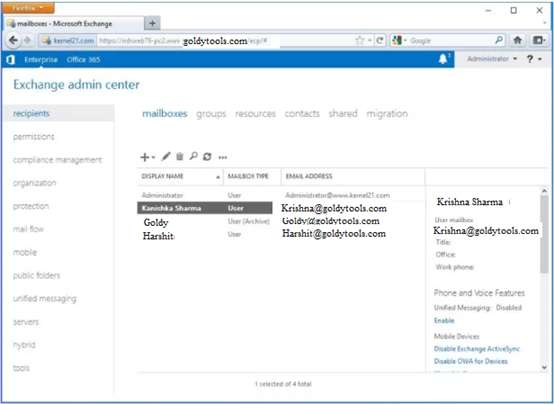
Task: Click details pane scrollbar up arrow
Action: 544,191
